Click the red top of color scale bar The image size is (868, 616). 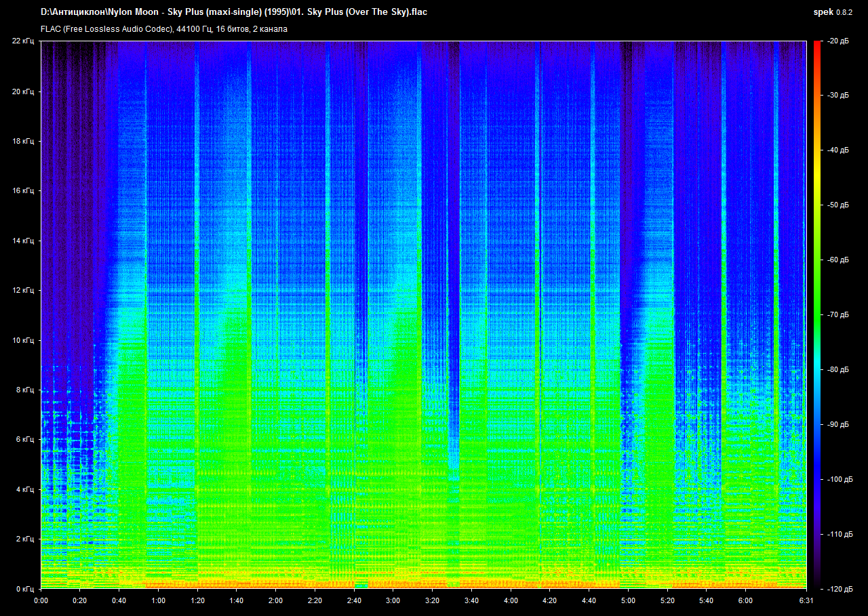pyautogui.click(x=817, y=47)
